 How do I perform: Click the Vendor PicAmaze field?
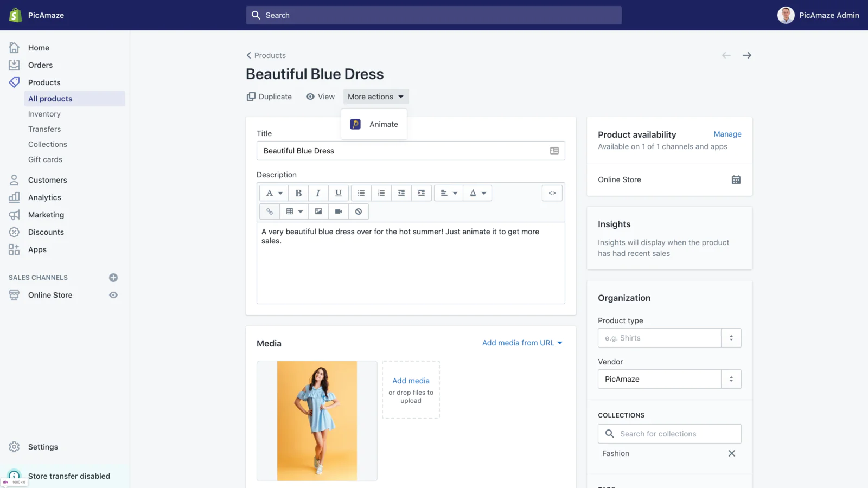[660, 379]
